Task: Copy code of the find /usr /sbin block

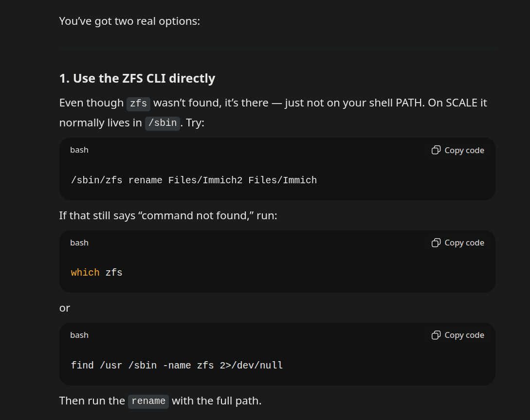Action: [x=458, y=335]
